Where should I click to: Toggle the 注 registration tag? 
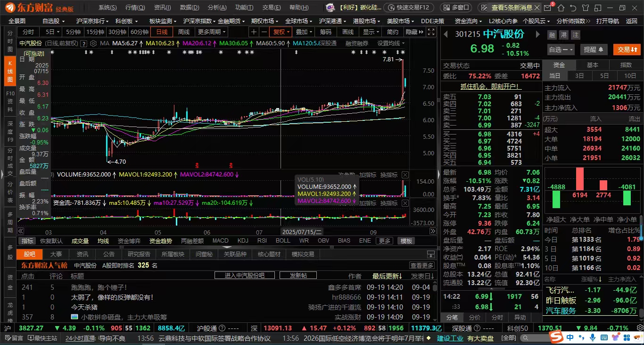tap(575, 35)
